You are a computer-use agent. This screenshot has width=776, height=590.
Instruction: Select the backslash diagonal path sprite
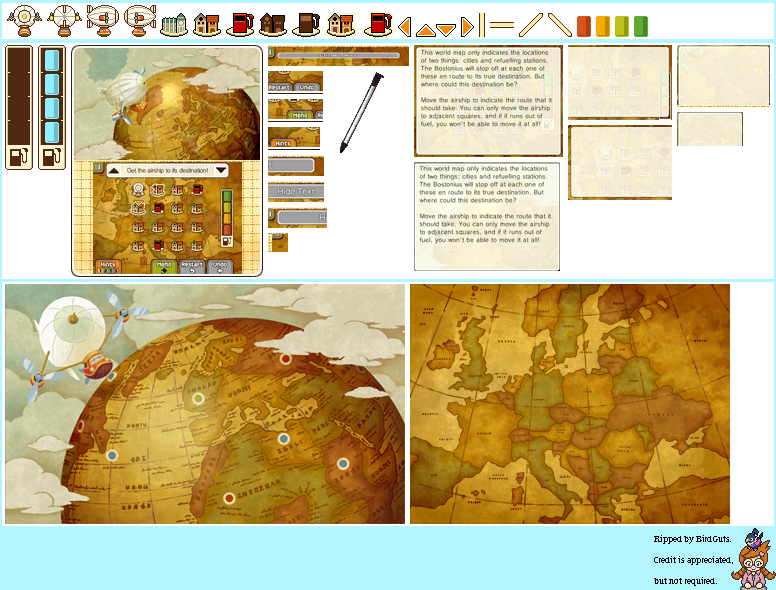(560, 25)
